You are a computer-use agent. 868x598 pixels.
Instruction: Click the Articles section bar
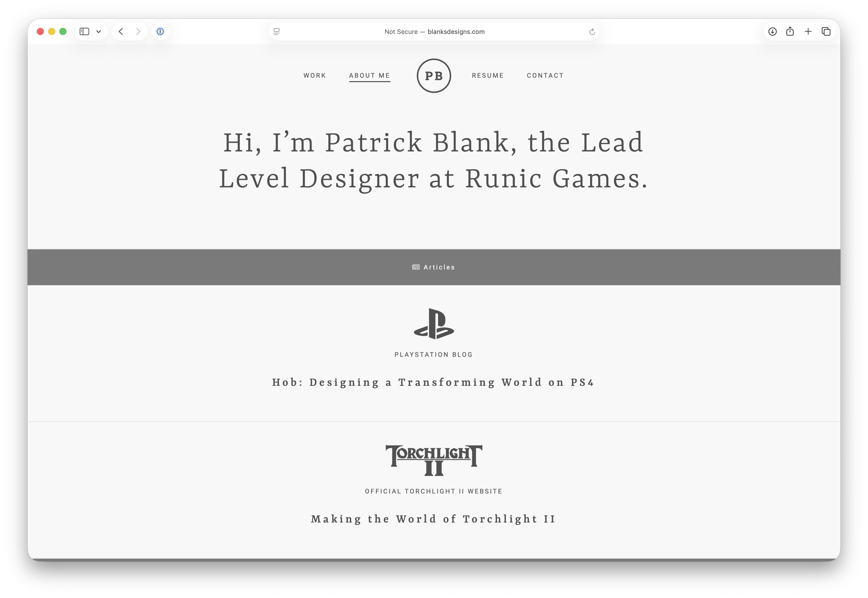tap(434, 267)
